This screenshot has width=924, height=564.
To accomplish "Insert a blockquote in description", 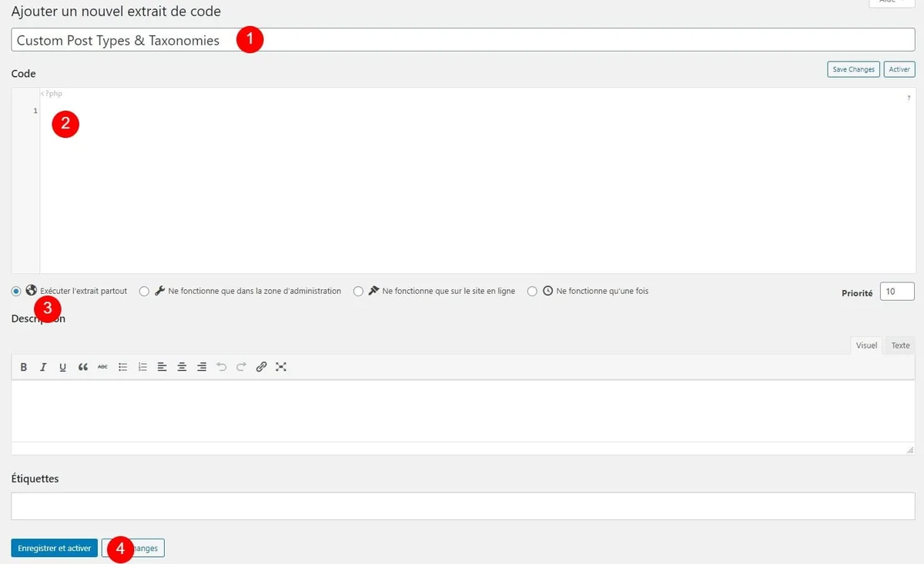I will coord(83,367).
